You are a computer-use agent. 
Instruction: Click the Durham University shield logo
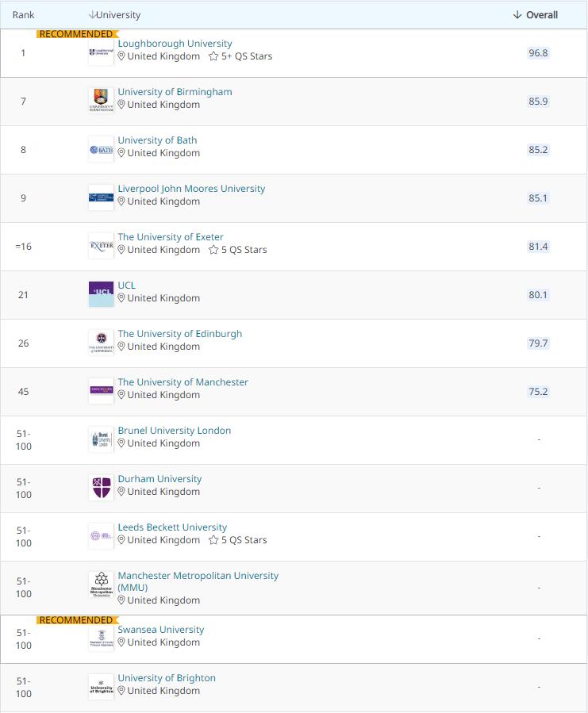[x=102, y=488]
